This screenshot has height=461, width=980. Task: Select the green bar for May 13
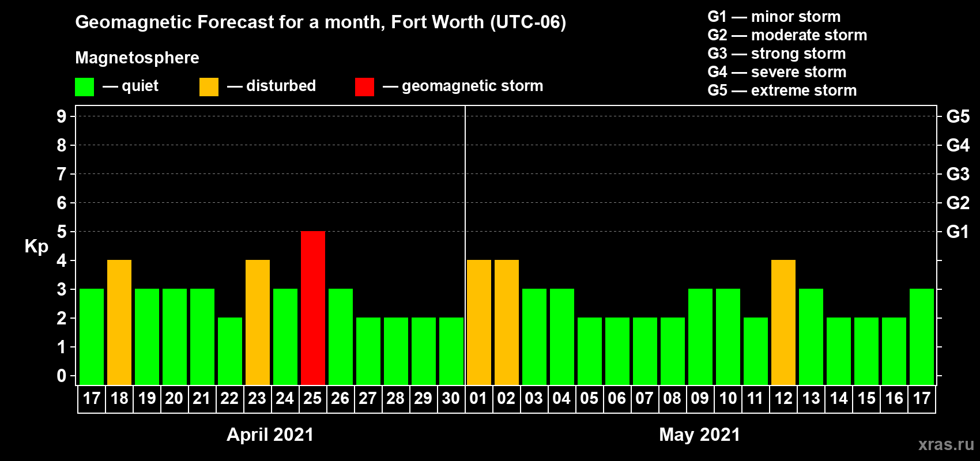click(x=811, y=337)
